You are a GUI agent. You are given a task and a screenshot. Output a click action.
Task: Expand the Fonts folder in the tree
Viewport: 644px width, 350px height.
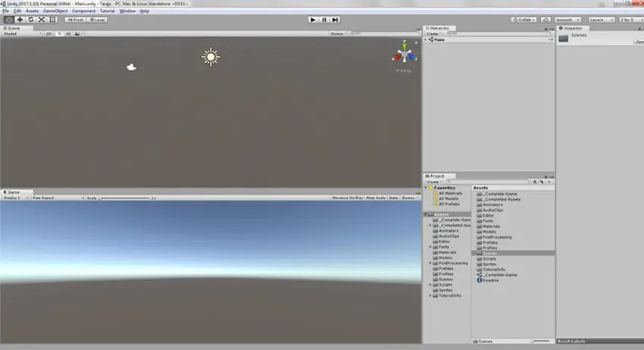(x=430, y=247)
